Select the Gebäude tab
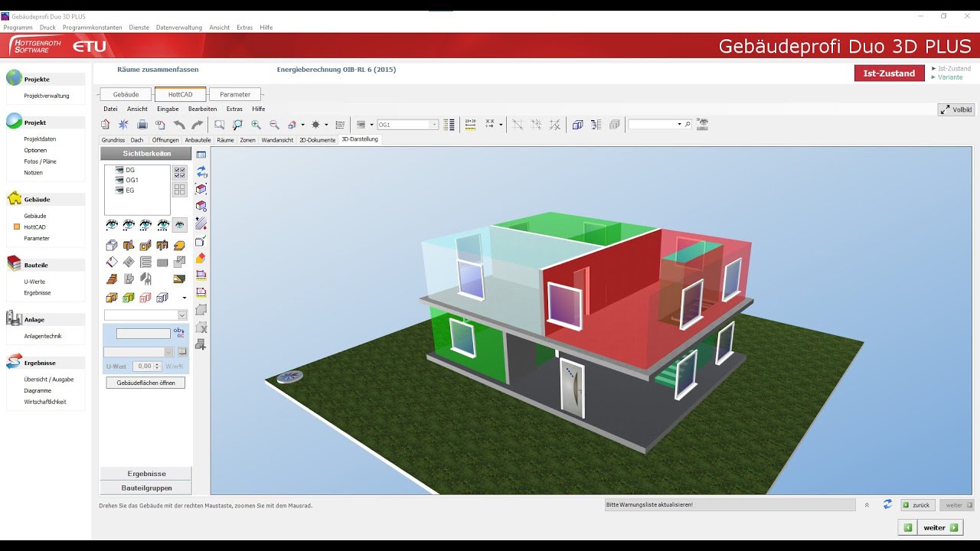The width and height of the screenshot is (980, 551). (126, 94)
